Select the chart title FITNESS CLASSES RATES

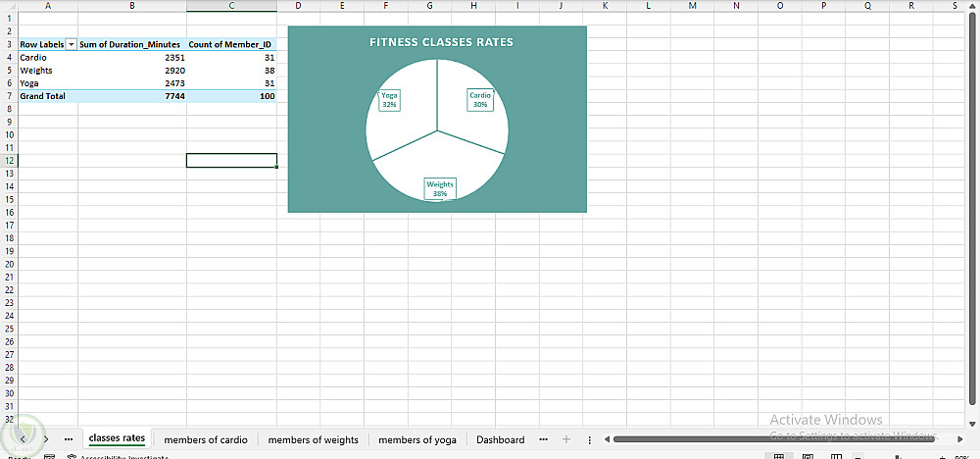coord(441,42)
